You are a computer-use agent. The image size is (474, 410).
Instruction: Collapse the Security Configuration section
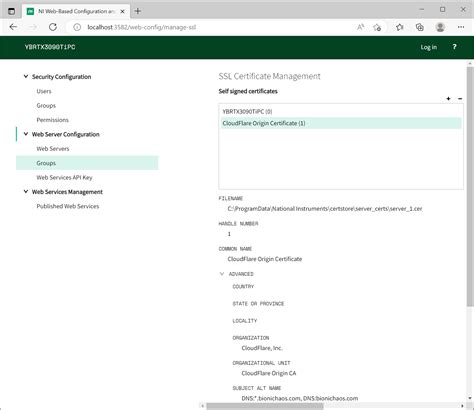tap(26, 77)
